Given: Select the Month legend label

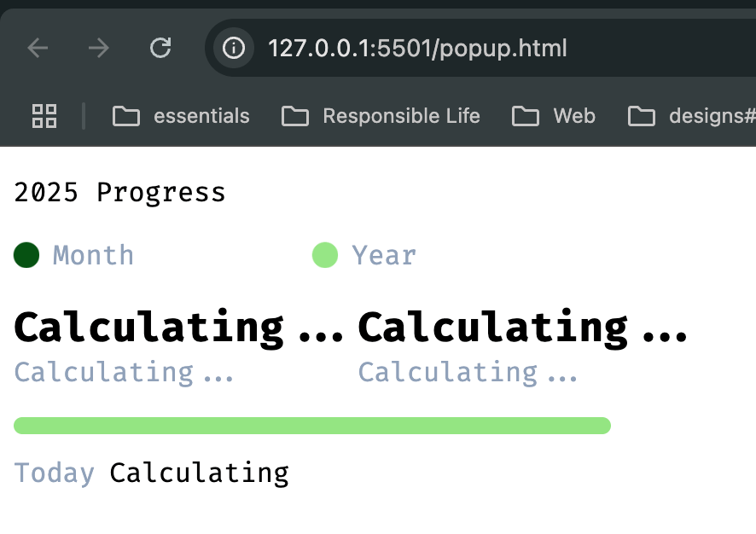Looking at the screenshot, I should (x=93, y=255).
